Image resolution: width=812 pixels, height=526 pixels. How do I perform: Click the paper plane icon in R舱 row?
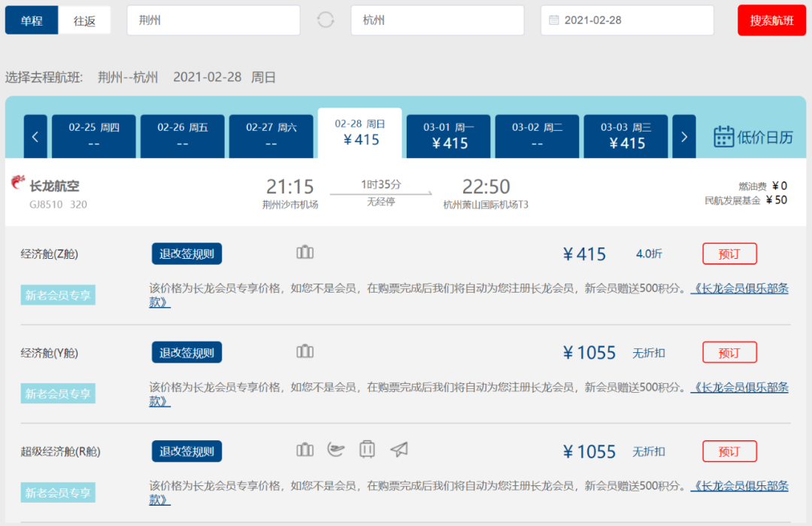tap(398, 449)
